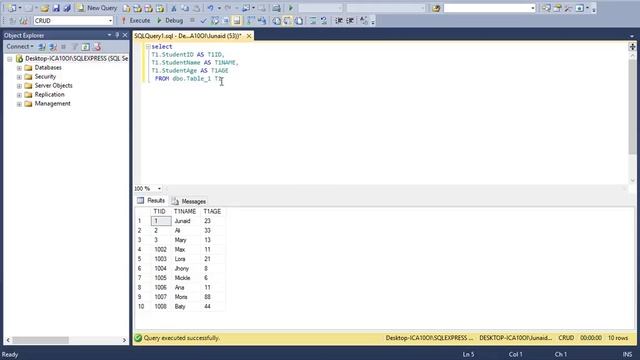Open the 100 % zoom dropdown
This screenshot has width=640, height=360.
pos(159,189)
